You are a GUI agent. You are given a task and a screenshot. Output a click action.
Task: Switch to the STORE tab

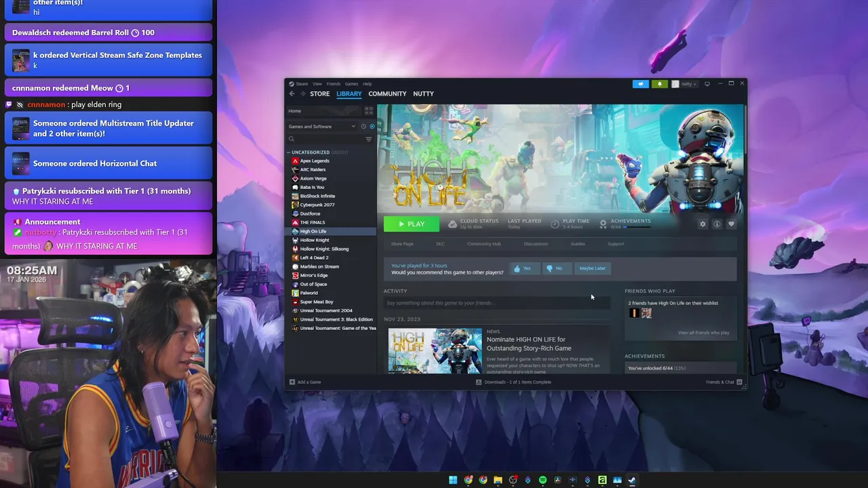(x=320, y=94)
